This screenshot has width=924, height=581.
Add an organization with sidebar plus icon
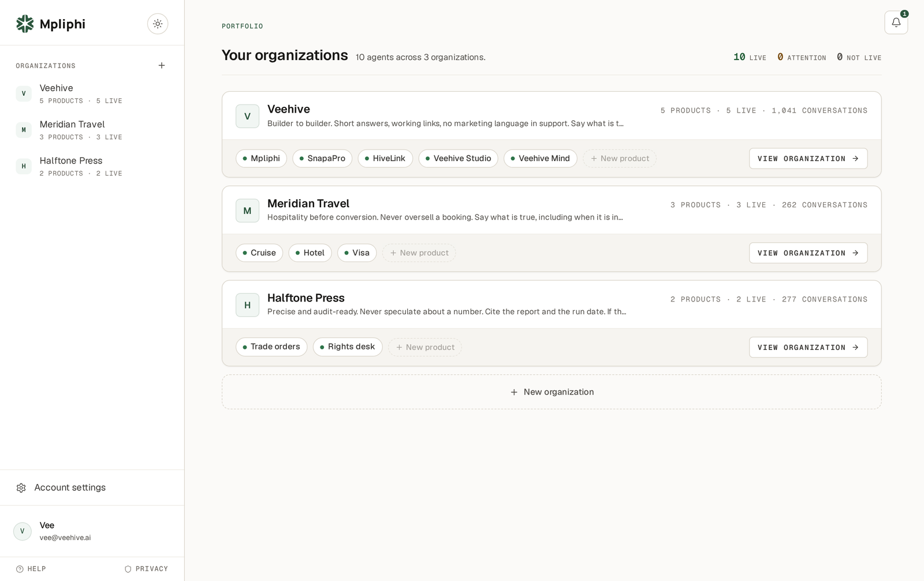162,65
